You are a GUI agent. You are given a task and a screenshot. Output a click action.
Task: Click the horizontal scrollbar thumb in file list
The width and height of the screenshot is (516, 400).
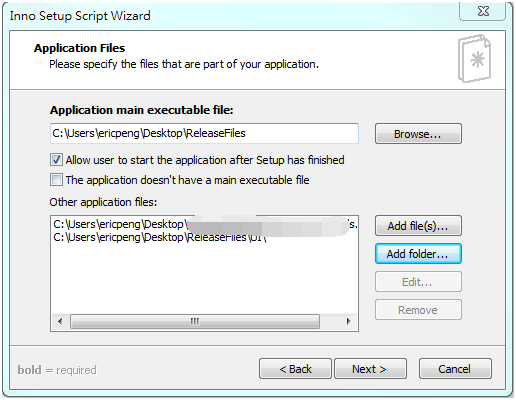click(x=195, y=322)
